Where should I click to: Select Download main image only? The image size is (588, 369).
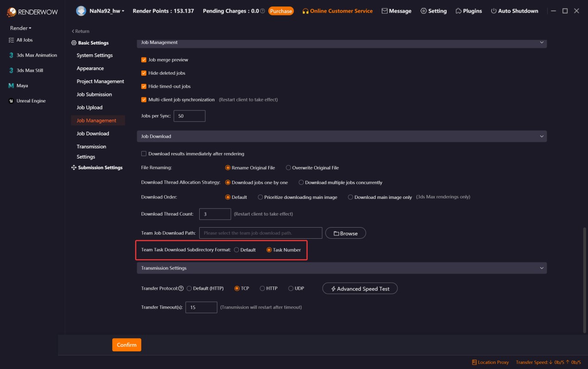click(x=350, y=197)
